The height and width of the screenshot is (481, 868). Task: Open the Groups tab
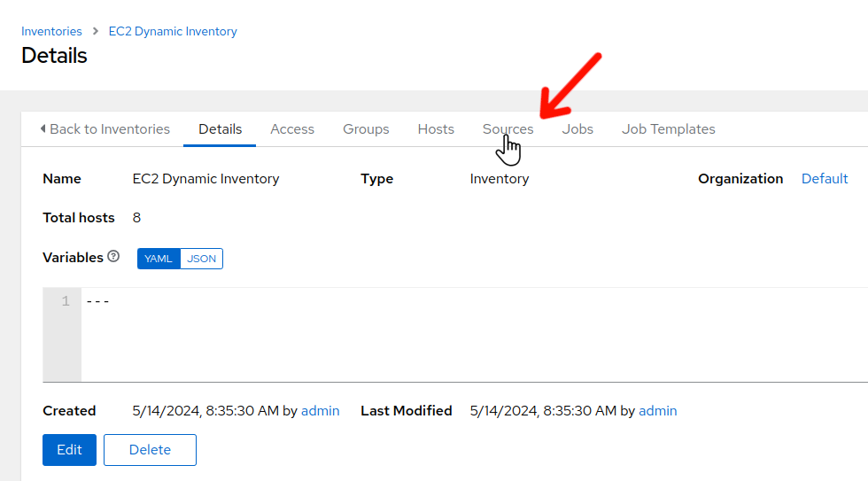[366, 129]
